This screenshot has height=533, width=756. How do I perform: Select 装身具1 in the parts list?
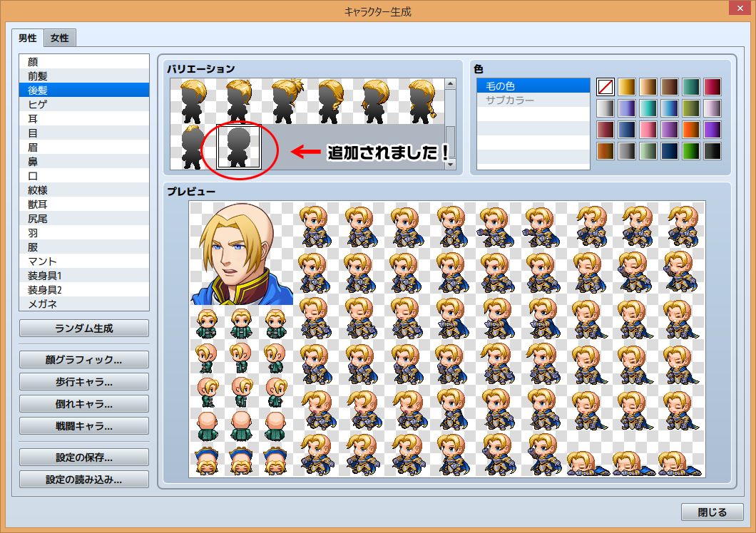click(x=84, y=276)
